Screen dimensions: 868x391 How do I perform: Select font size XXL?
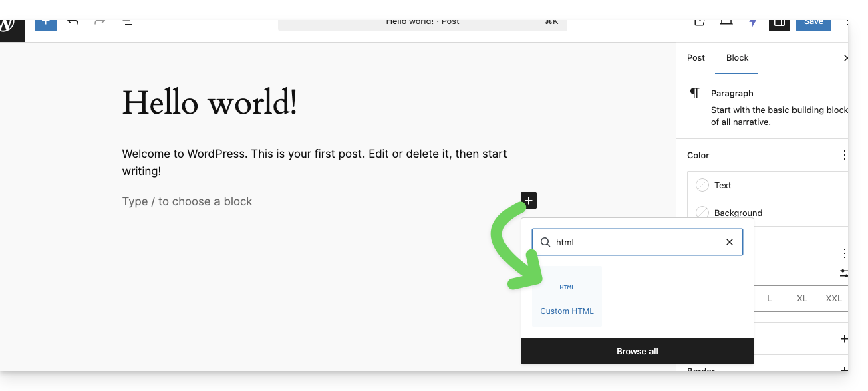pyautogui.click(x=833, y=298)
